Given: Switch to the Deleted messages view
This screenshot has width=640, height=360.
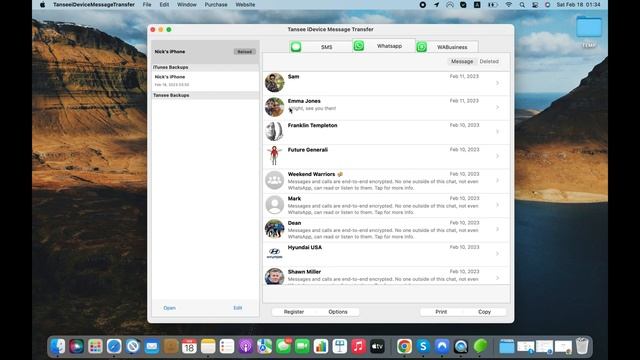Looking at the screenshot, I should click(x=489, y=61).
